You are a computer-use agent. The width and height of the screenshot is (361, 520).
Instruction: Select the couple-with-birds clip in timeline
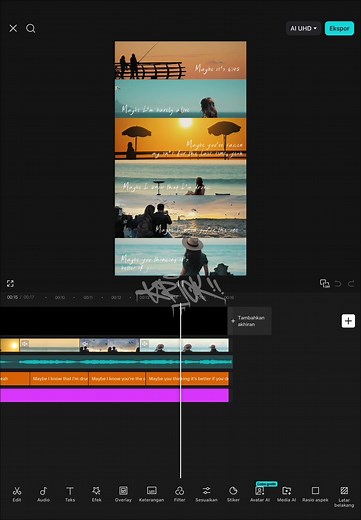109,345
